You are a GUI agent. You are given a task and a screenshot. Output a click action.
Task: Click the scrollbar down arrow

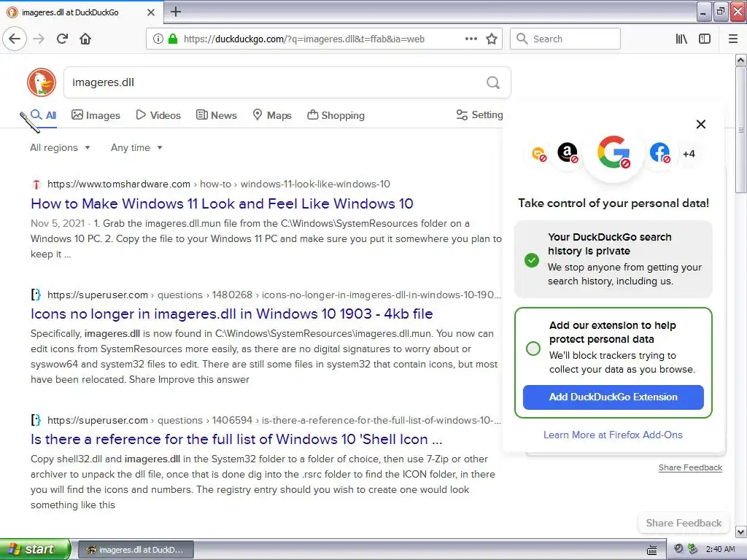coord(740,531)
